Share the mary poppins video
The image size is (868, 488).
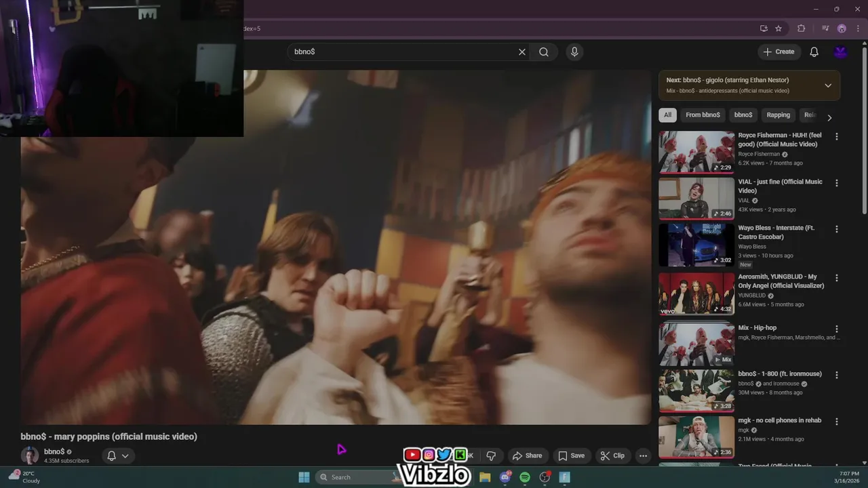coord(527,456)
